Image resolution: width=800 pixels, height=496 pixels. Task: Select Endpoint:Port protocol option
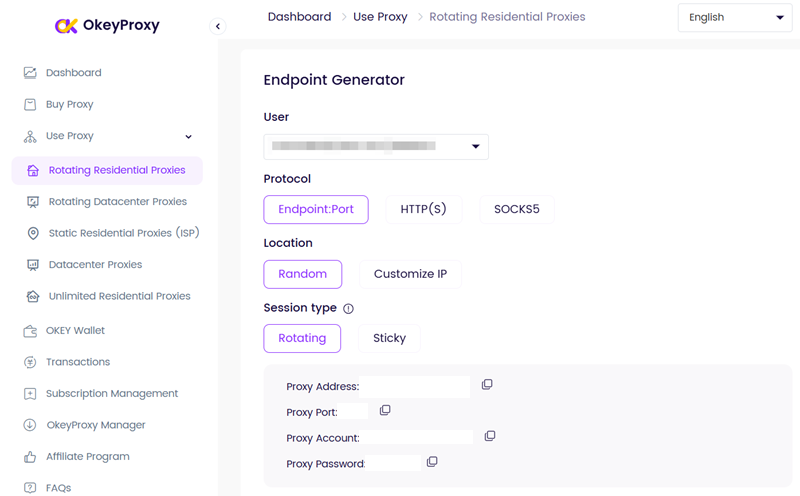click(x=316, y=209)
